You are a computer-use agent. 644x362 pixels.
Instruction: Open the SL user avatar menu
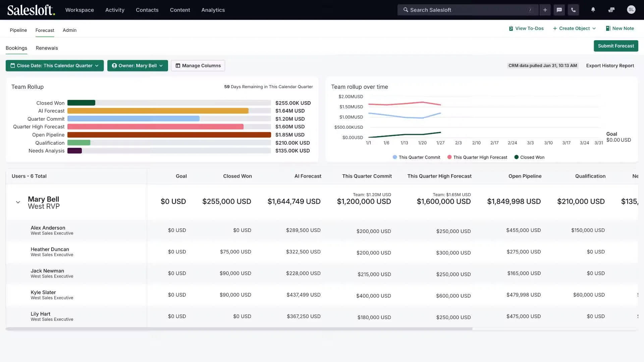click(x=631, y=10)
